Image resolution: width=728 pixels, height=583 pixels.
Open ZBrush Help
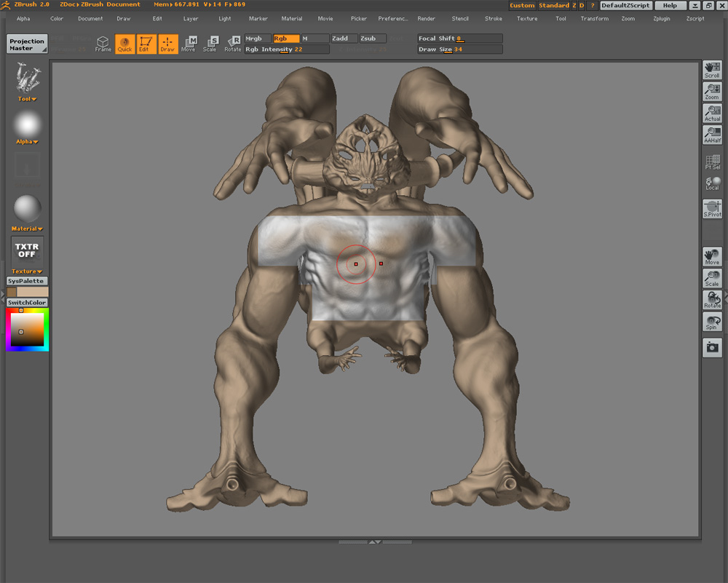pos(669,5)
